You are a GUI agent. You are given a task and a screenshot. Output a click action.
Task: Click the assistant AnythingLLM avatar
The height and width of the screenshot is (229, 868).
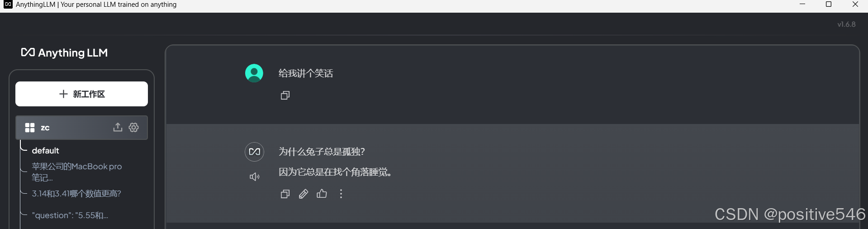(254, 152)
